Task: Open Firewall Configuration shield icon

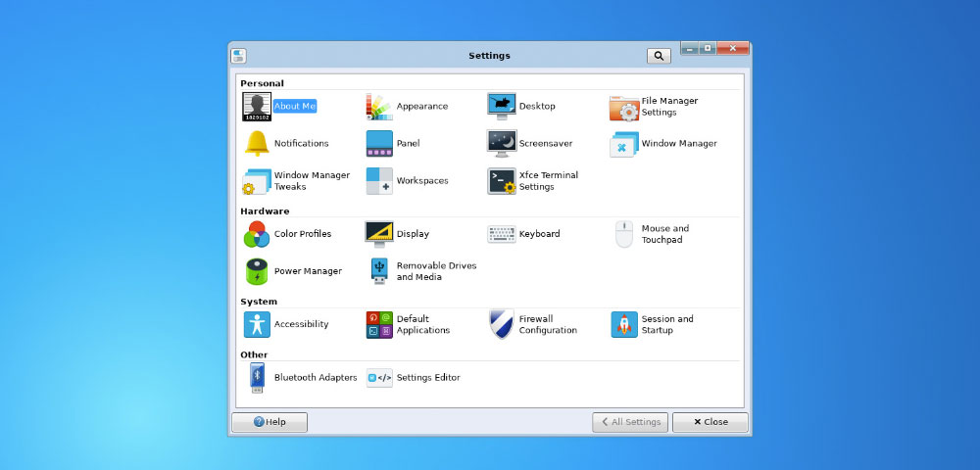Action: pyautogui.click(x=501, y=324)
